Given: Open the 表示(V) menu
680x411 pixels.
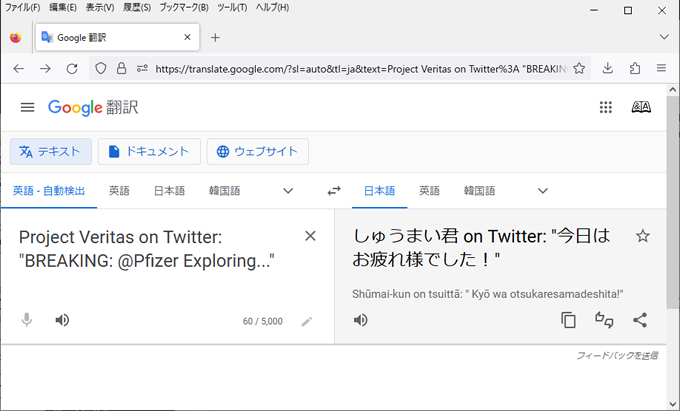Looking at the screenshot, I should coord(100,7).
